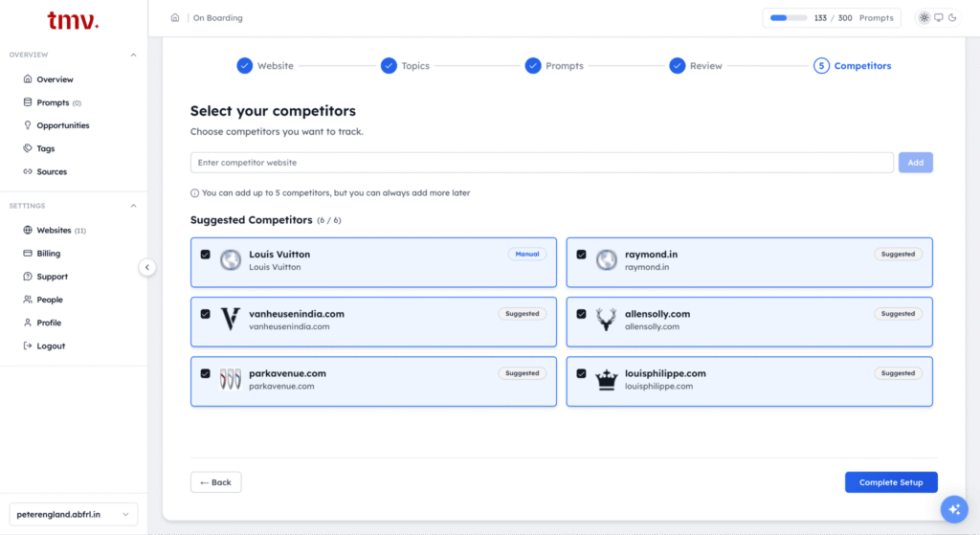980x535 pixels.
Task: Click Suggested badge on allensolly.com
Action: pyautogui.click(x=898, y=314)
